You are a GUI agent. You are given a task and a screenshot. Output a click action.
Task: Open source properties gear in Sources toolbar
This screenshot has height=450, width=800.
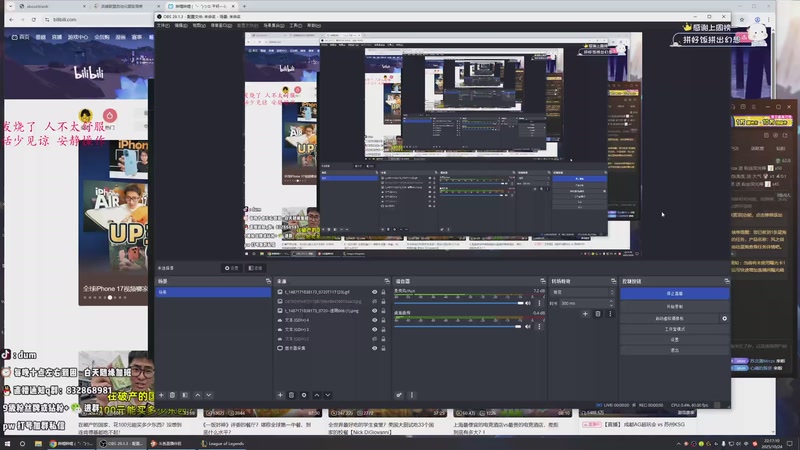pos(304,395)
